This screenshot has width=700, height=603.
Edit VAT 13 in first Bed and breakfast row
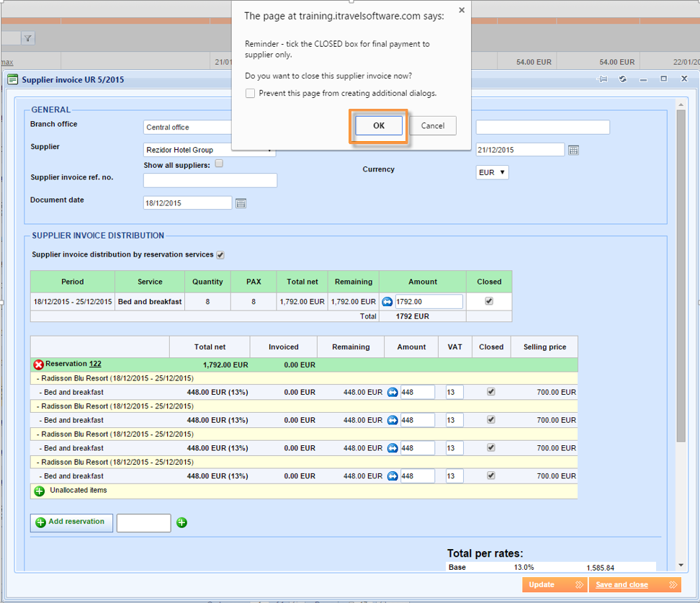pyautogui.click(x=454, y=392)
